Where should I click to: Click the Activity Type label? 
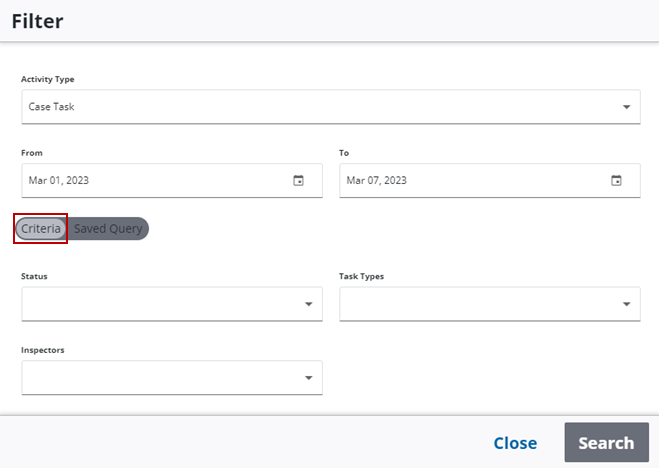pyautogui.click(x=48, y=79)
